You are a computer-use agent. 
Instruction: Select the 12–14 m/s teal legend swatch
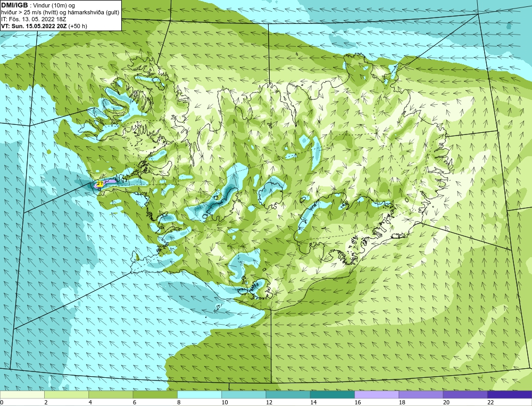(x=288, y=394)
